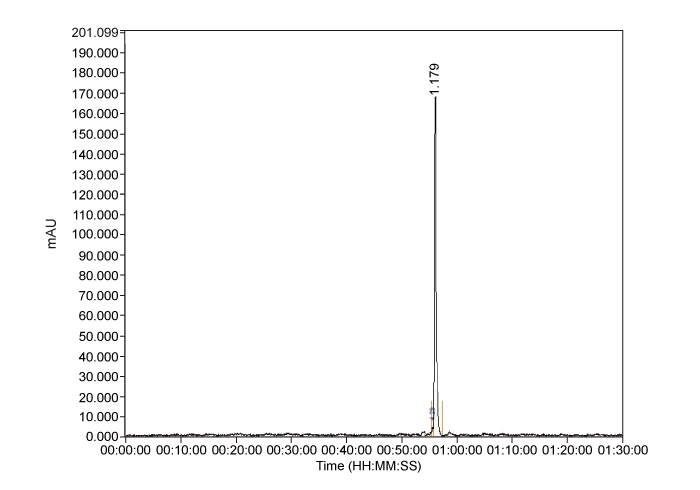Click y-axis tick label 150.000
The image size is (700, 490).
(95, 134)
